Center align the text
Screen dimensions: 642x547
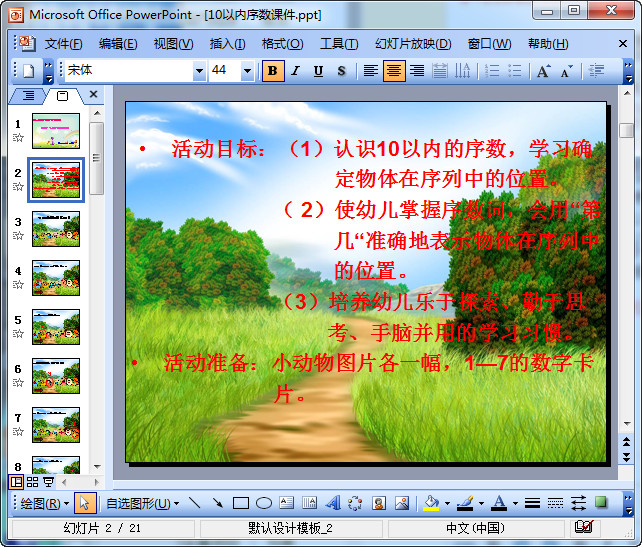394,71
